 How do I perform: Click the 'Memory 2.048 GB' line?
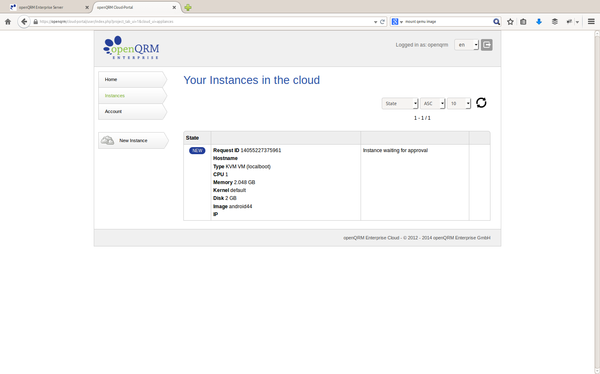coord(234,182)
